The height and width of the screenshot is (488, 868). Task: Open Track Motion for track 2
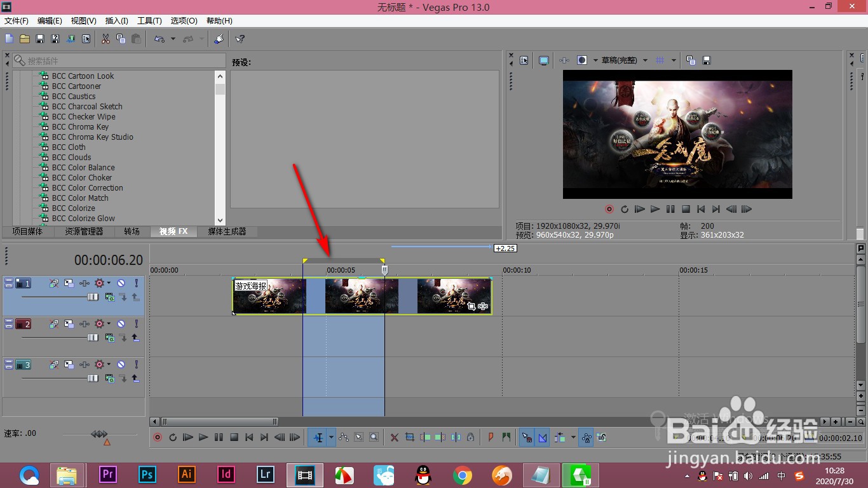coord(69,324)
